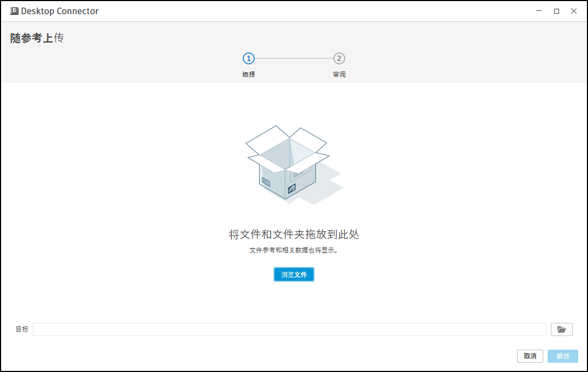588x372 pixels.
Task: Select the 选择 wizard step
Action: pos(249,74)
